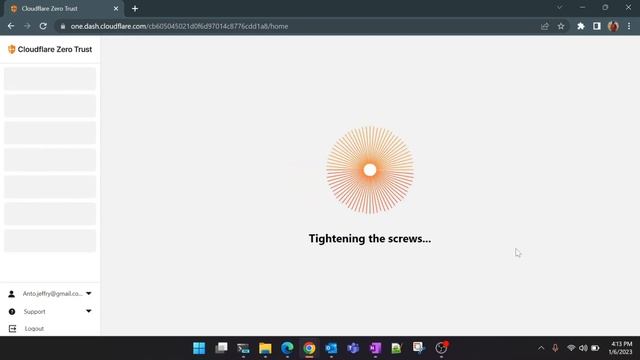
Task: Click the Support question mark icon
Action: pyautogui.click(x=12, y=311)
